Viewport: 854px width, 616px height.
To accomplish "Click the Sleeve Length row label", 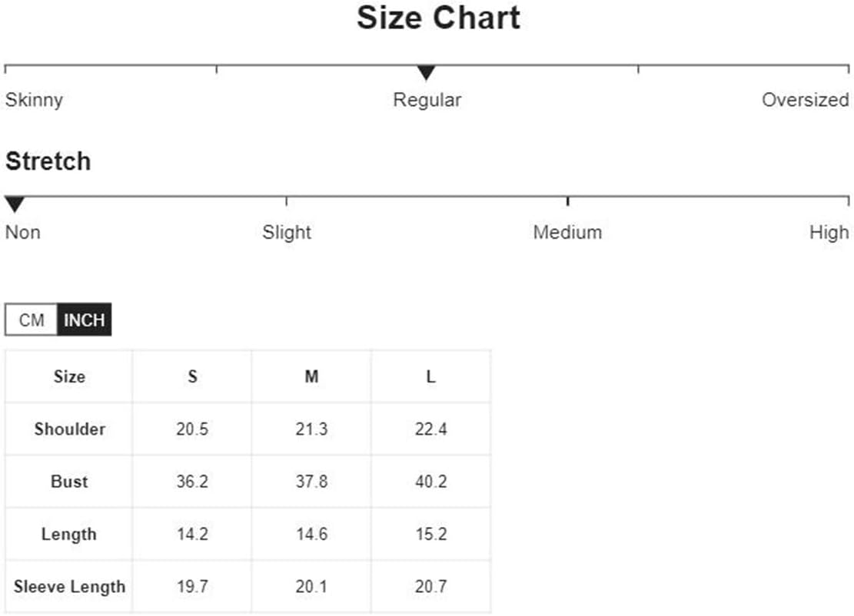I will point(69,587).
